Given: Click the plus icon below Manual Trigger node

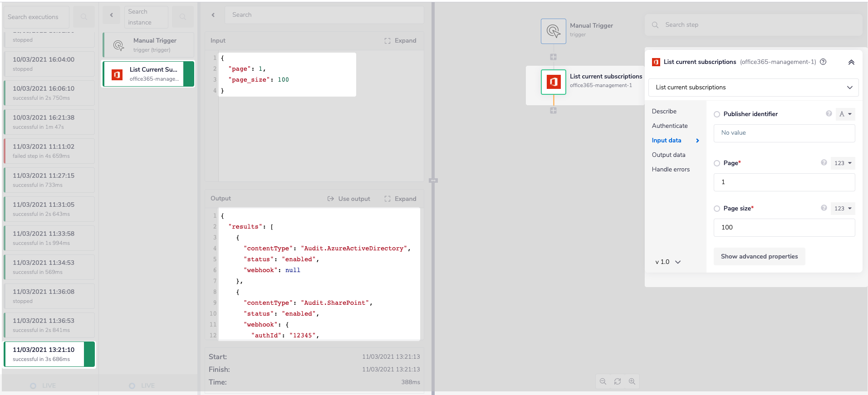Looking at the screenshot, I should 553,57.
